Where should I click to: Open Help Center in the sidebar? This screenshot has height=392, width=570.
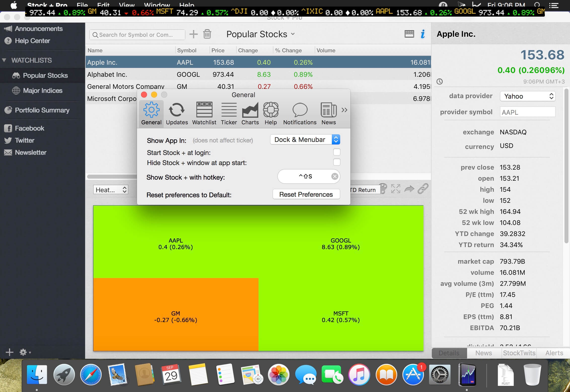[27, 41]
